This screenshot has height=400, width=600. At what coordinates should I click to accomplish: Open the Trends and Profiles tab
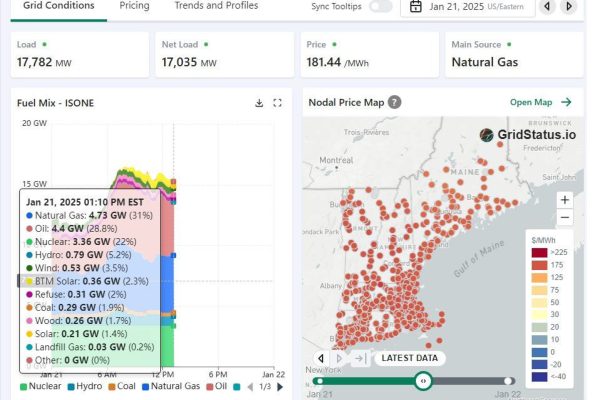[215, 6]
